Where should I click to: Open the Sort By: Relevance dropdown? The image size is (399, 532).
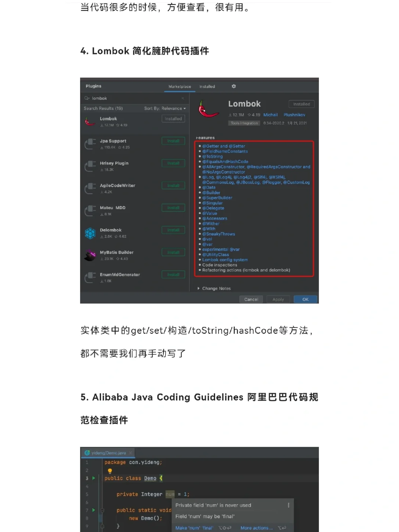[165, 108]
